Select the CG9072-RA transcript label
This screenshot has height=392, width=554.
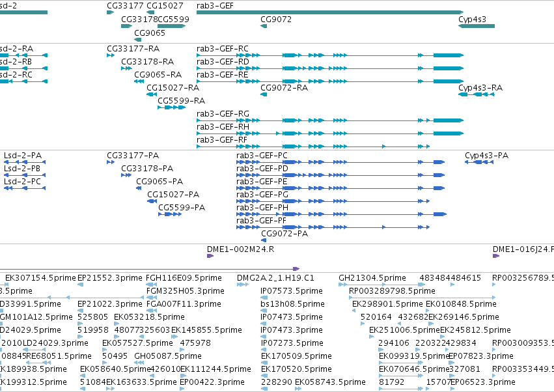click(284, 87)
